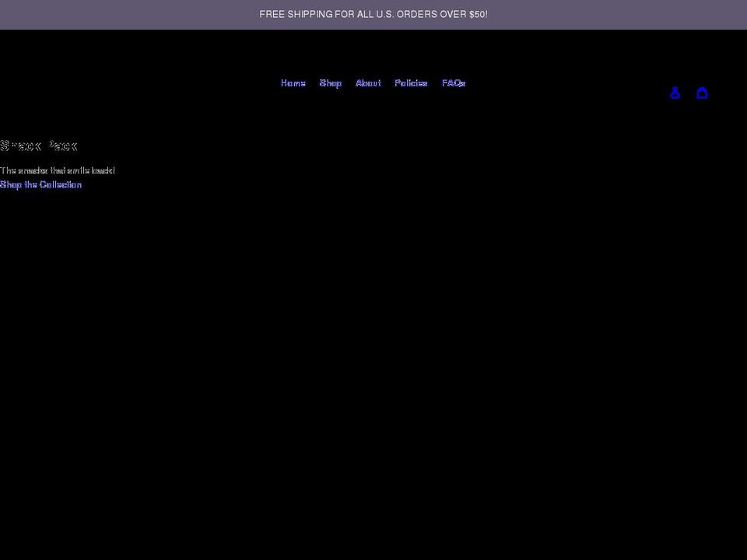Access customer account from the header icon
The height and width of the screenshot is (560, 747).
(x=675, y=93)
